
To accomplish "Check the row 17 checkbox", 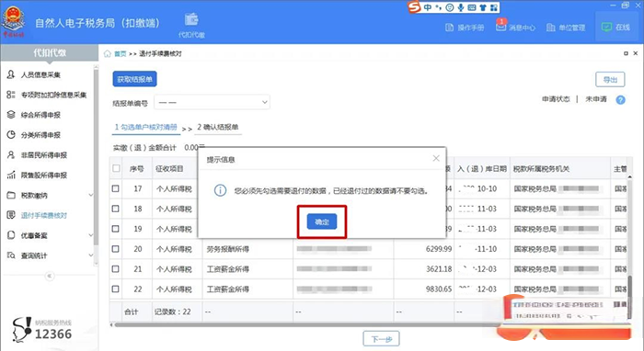I will [116, 188].
